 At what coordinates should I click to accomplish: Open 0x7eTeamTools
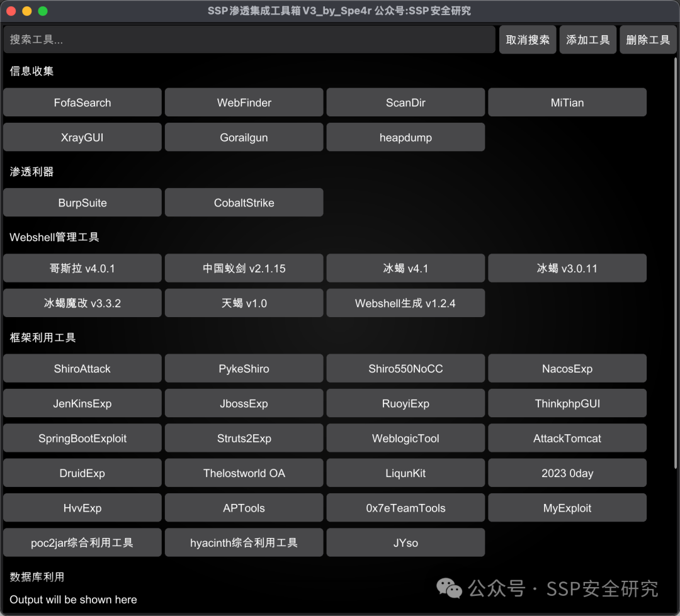405,508
